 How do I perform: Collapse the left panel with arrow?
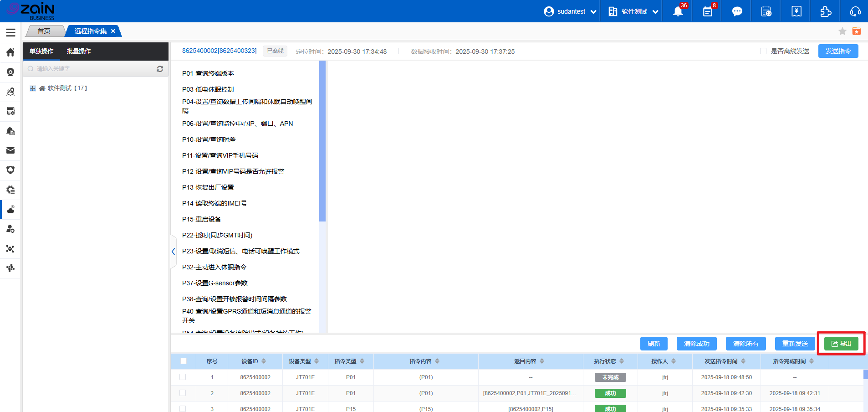(173, 252)
